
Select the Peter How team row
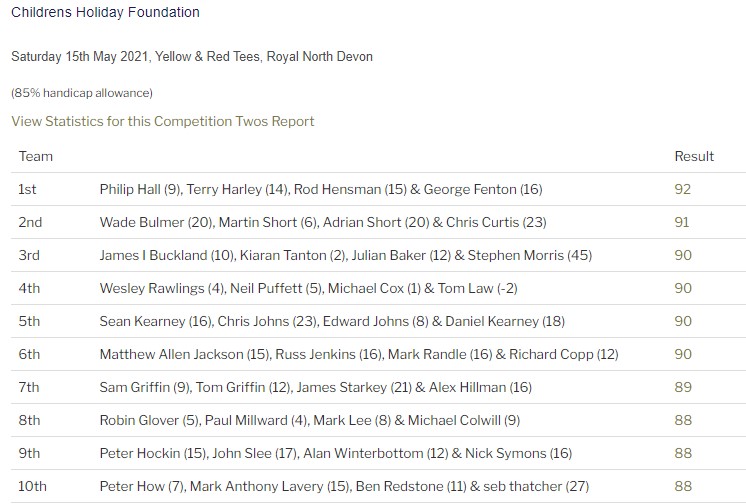378,486
